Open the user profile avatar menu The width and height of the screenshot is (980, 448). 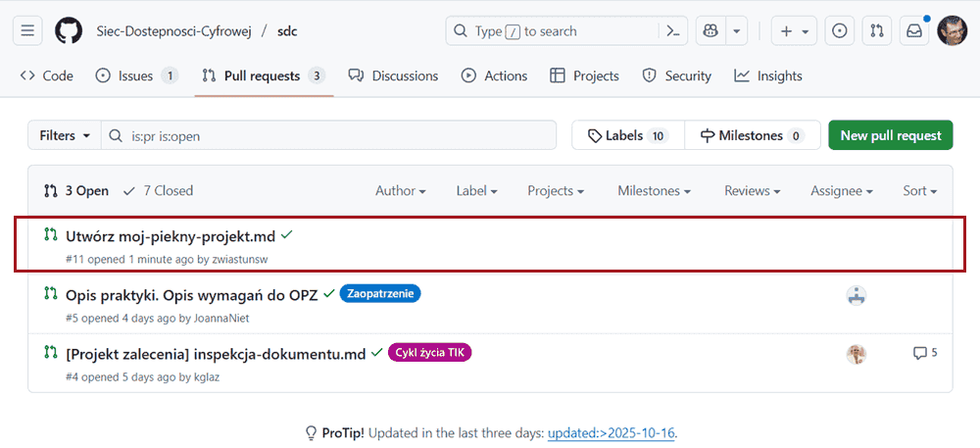point(952,31)
